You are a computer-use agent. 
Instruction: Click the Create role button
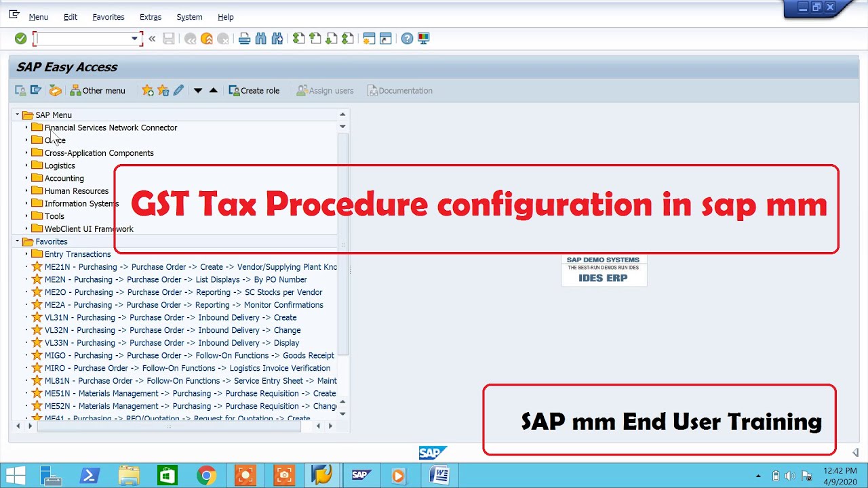tap(254, 90)
